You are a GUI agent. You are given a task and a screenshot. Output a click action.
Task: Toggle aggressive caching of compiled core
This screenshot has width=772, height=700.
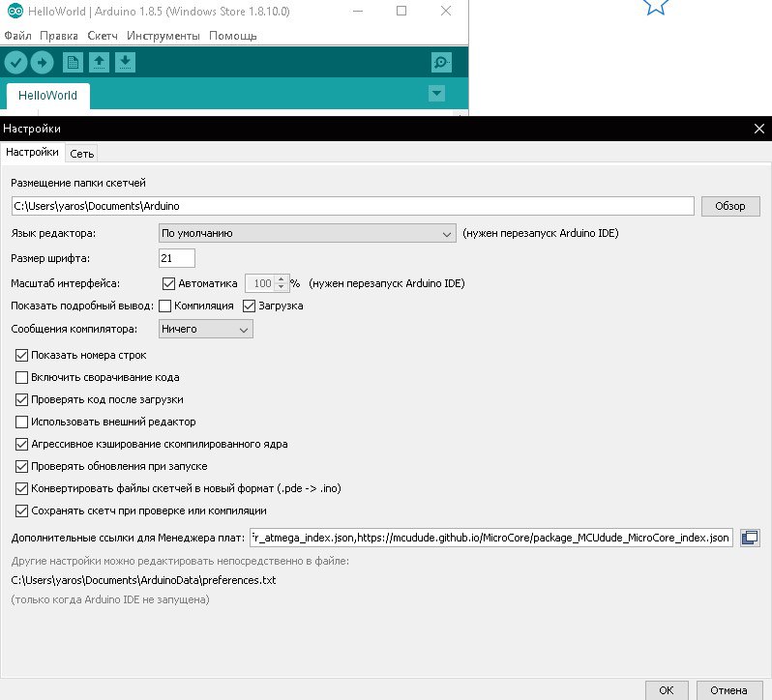point(21,444)
